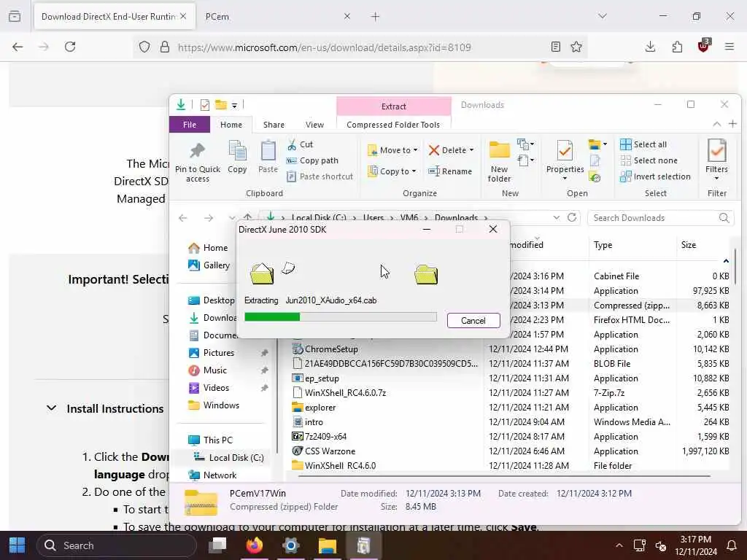Switch to the Home ribbon tab
The image size is (747, 560).
coord(231,124)
